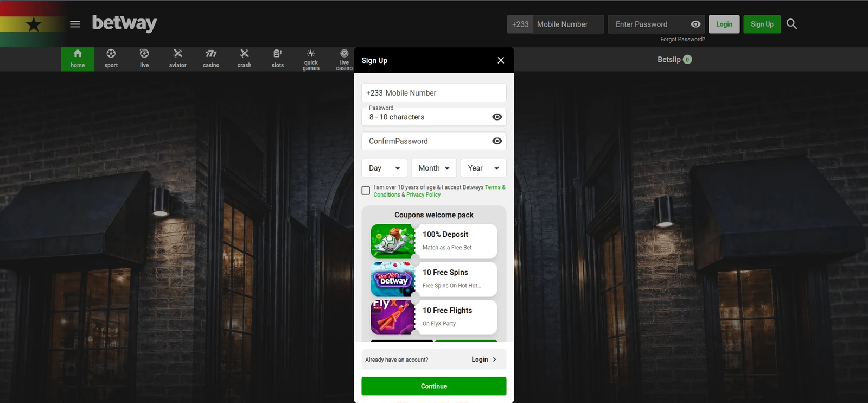Open the casino section
The height and width of the screenshot is (403, 868).
click(211, 59)
